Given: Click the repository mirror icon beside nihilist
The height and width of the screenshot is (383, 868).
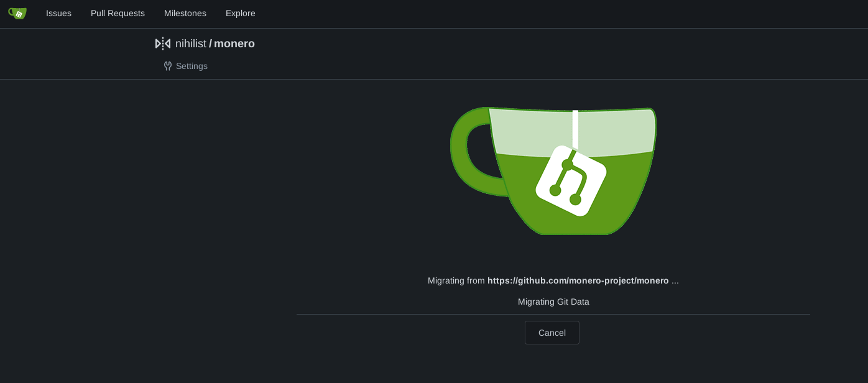Looking at the screenshot, I should (162, 44).
